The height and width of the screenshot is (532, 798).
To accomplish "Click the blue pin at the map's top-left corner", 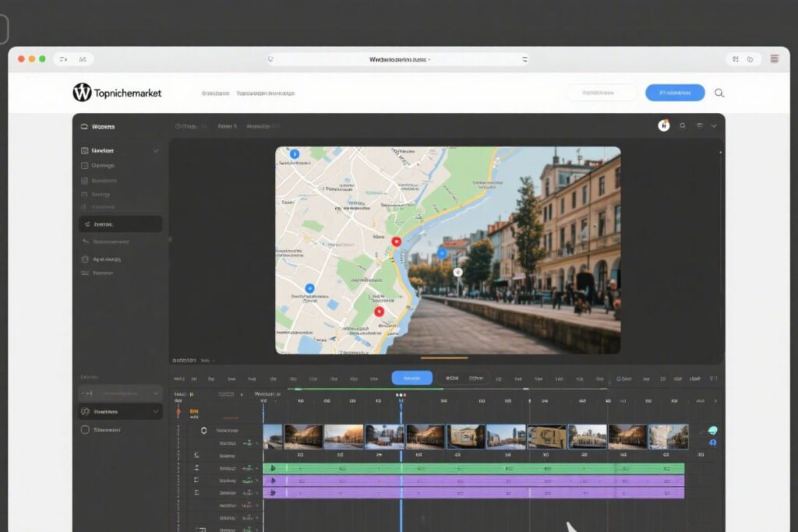I will point(294,153).
